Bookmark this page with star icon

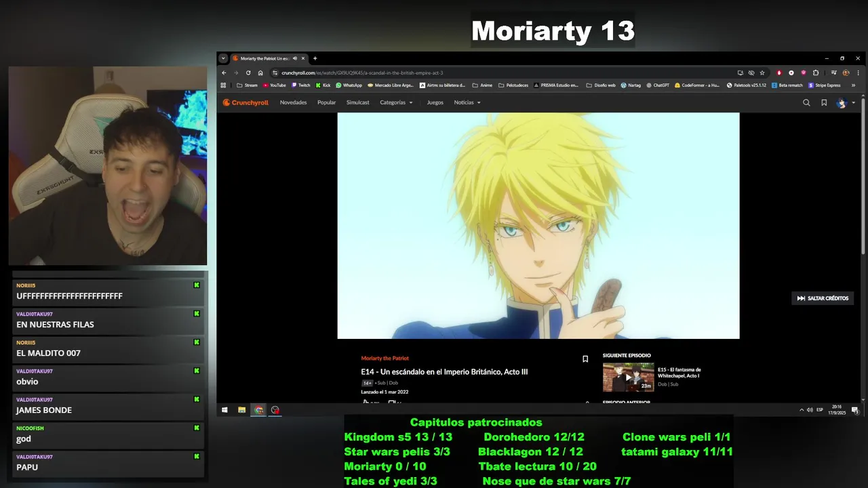(762, 73)
